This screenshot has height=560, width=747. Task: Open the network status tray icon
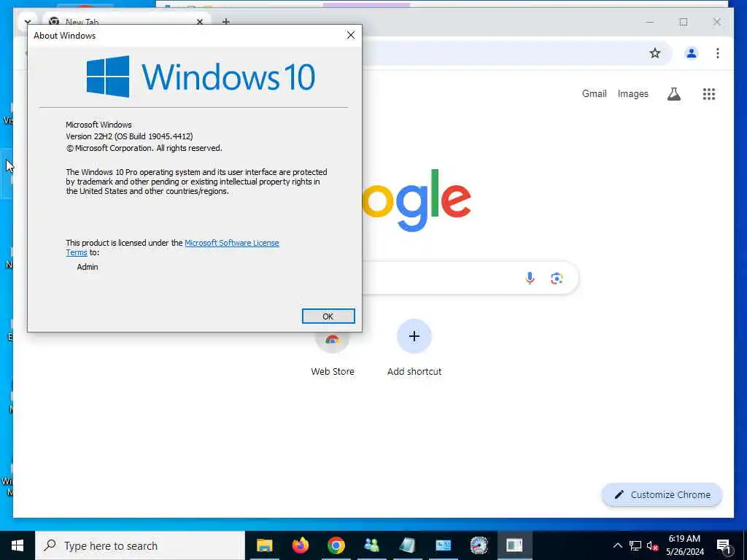click(x=635, y=545)
